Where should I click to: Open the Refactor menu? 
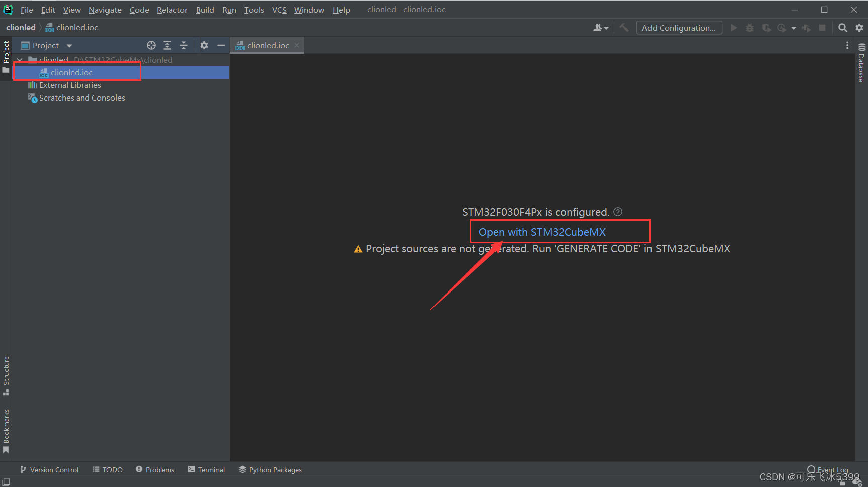click(x=172, y=10)
